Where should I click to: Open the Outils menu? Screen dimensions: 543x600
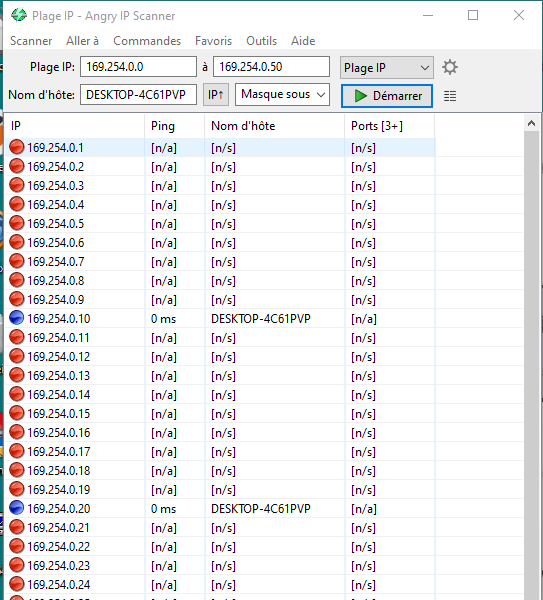tap(261, 41)
